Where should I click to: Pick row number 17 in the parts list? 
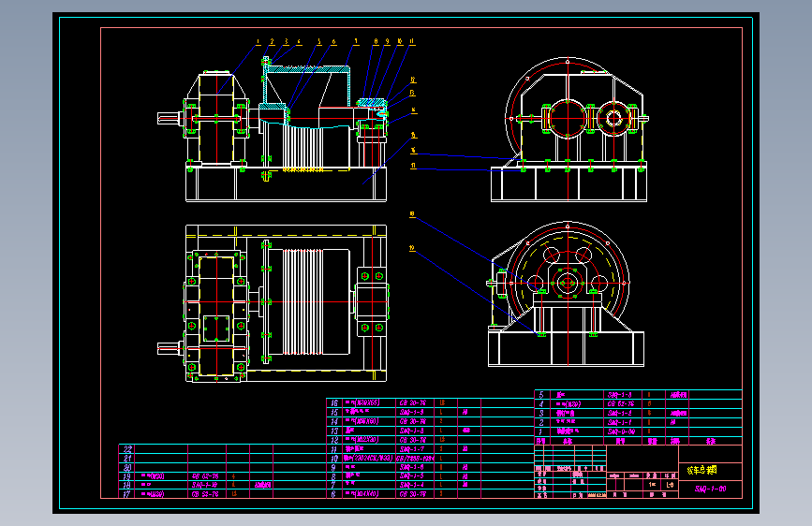tap(126, 494)
